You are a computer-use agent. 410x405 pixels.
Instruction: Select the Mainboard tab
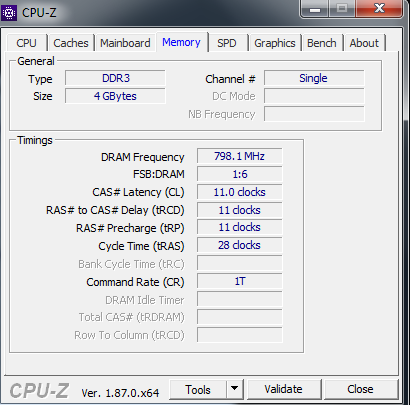(x=125, y=43)
